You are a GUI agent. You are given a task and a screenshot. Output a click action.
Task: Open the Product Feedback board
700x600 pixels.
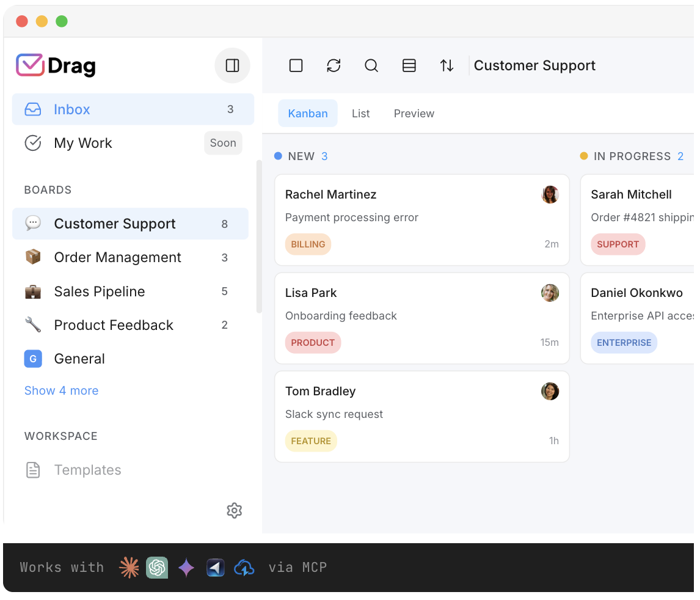pyautogui.click(x=130, y=325)
